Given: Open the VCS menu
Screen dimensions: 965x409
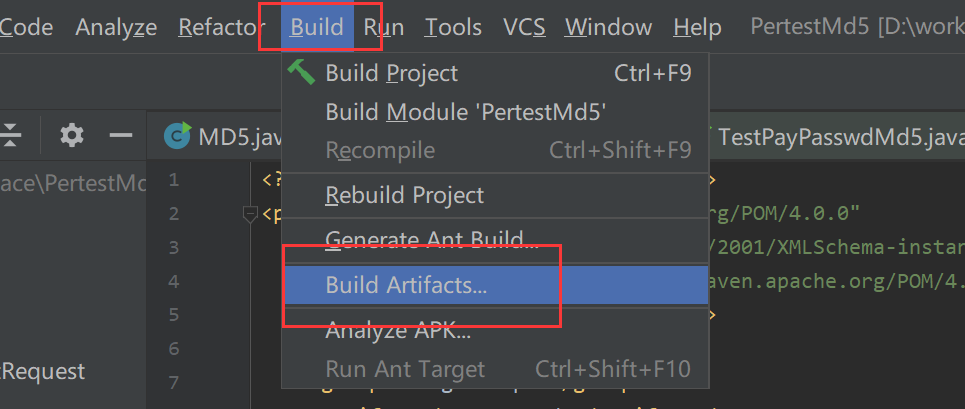Looking at the screenshot, I should pyautogui.click(x=524, y=28).
